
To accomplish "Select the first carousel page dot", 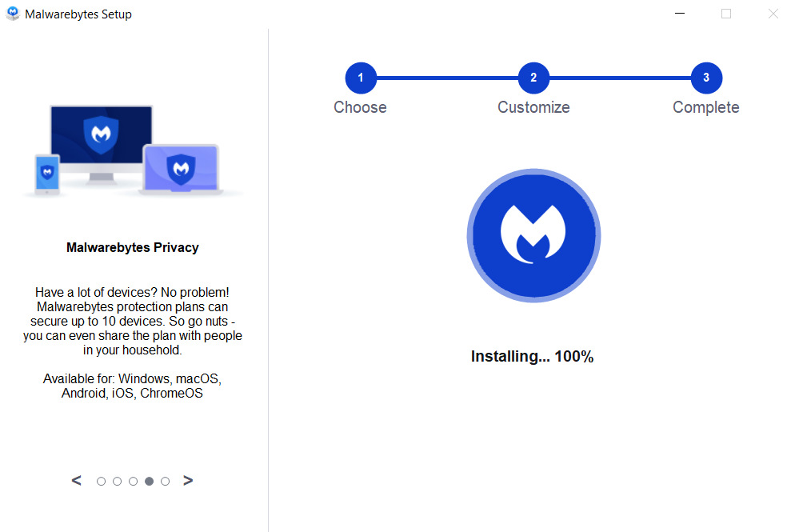I will [x=102, y=482].
